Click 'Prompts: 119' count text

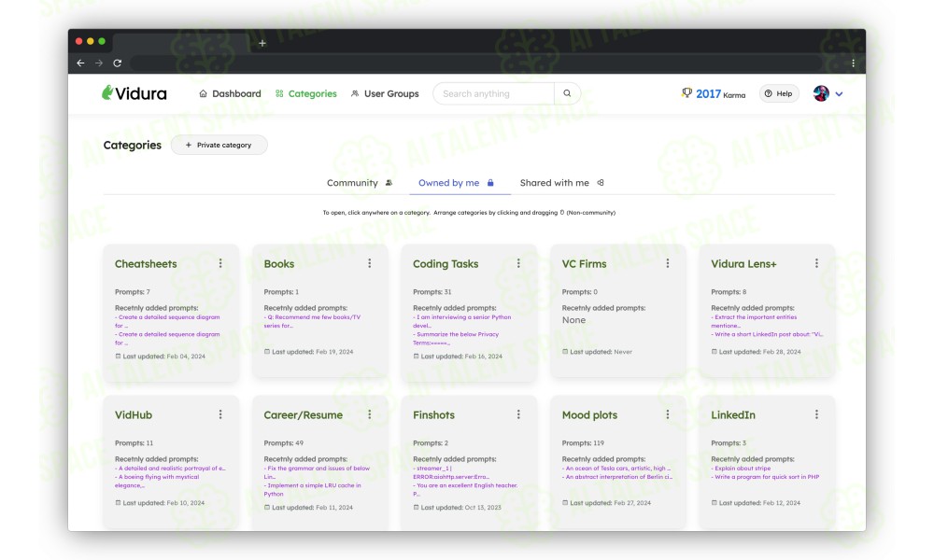pos(583,442)
